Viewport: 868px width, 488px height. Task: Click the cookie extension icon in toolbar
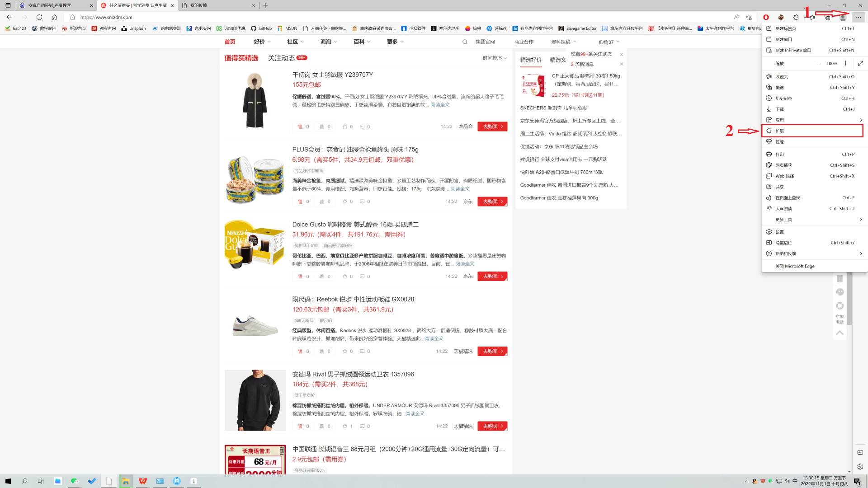click(x=781, y=17)
